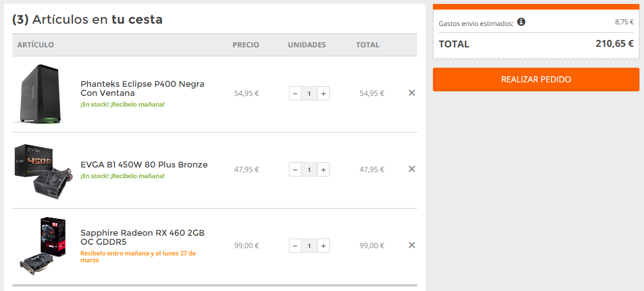Viewport: 644px width, 291px height.
Task: Click the Phanteks quantity input field
Action: pos(309,94)
